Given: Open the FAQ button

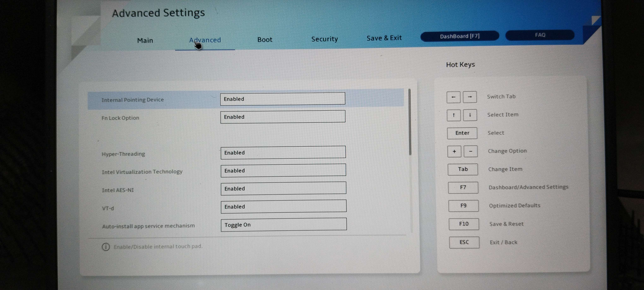Looking at the screenshot, I should [x=540, y=35].
